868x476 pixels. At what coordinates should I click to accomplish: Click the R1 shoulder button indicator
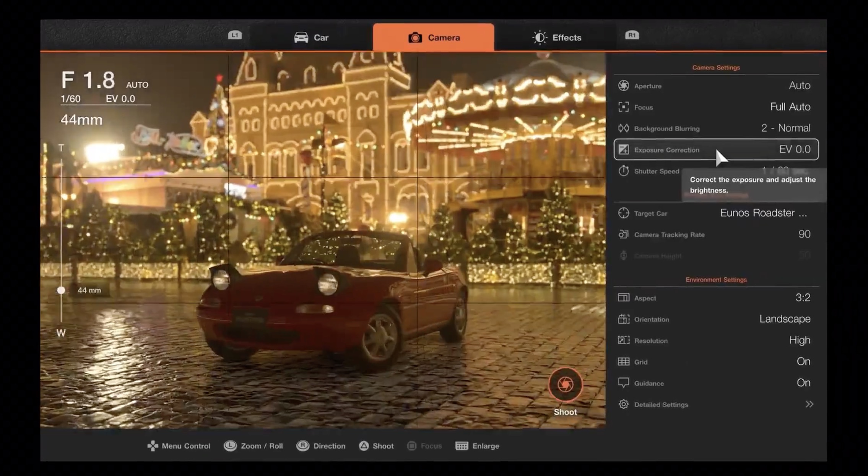tap(632, 35)
